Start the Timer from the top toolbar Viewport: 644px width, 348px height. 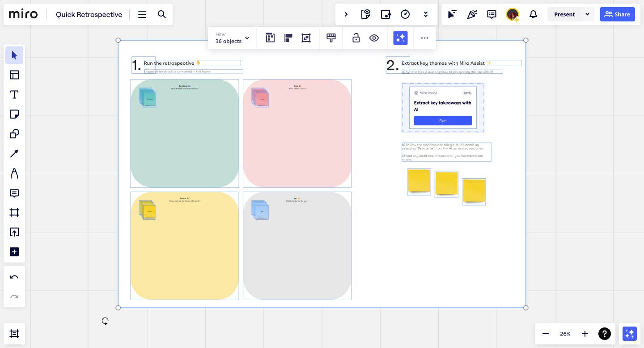coord(405,14)
